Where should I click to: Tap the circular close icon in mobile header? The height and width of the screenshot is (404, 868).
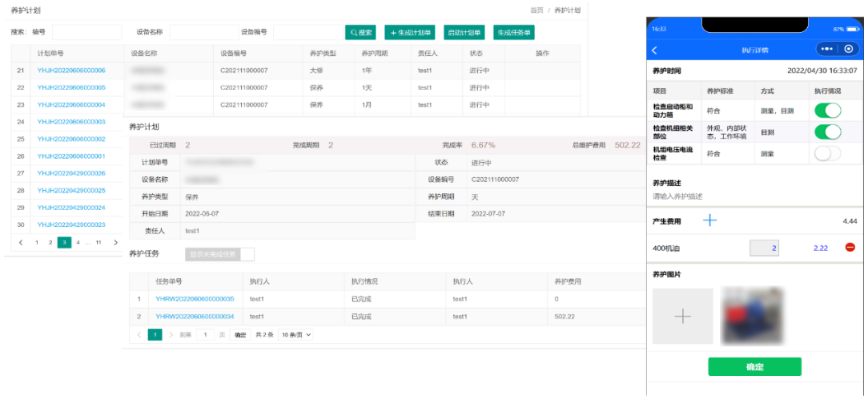click(849, 49)
